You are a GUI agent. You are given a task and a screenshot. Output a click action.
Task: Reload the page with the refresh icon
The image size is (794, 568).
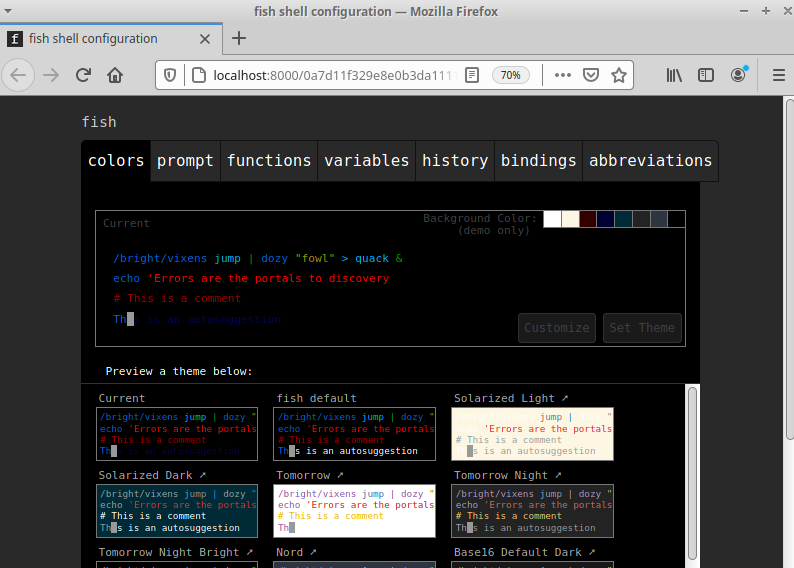tap(84, 75)
